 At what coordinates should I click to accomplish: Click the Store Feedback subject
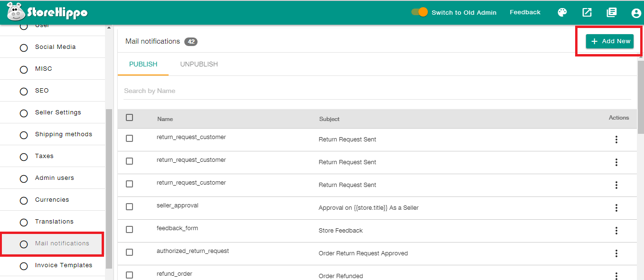[341, 231]
